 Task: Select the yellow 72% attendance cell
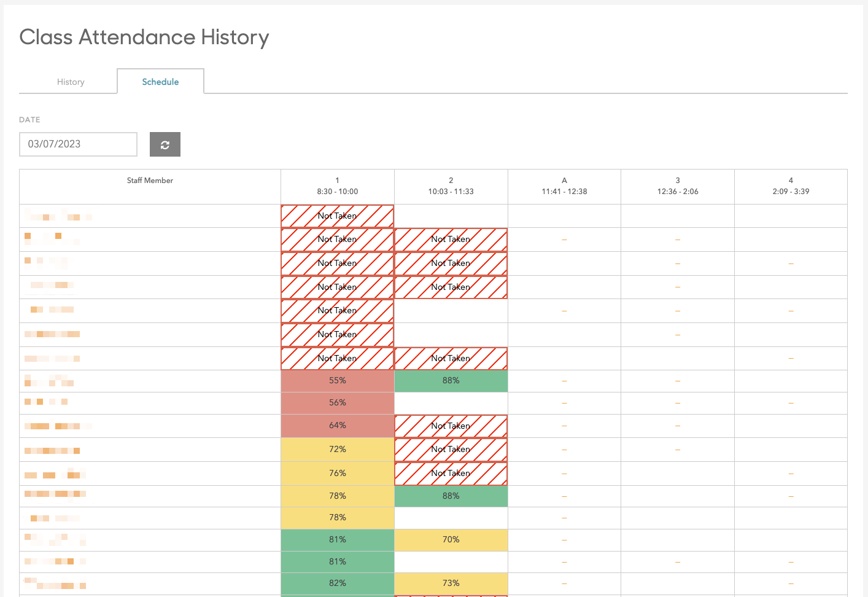click(x=337, y=450)
